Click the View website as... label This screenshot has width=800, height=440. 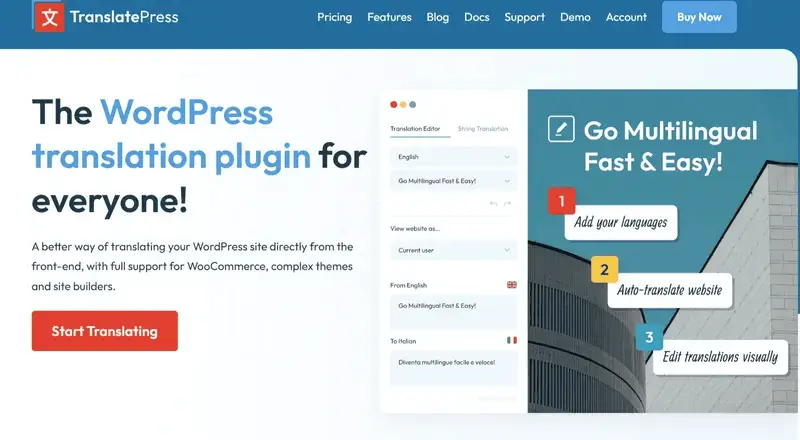tap(415, 229)
